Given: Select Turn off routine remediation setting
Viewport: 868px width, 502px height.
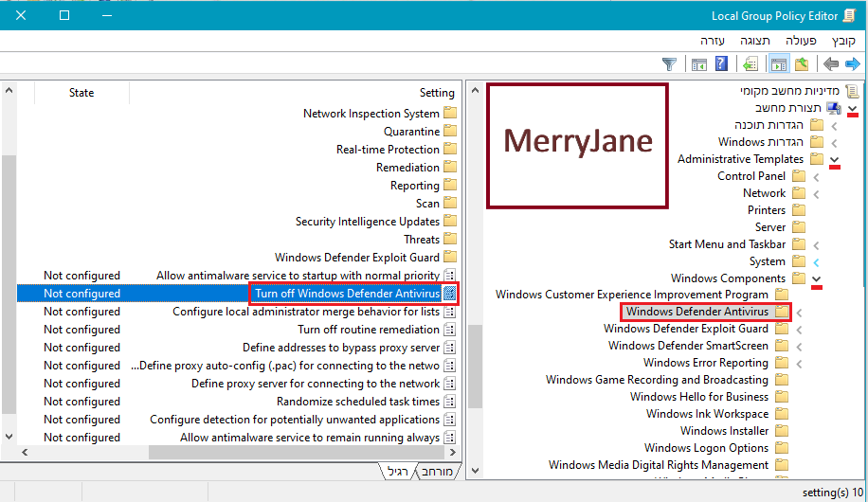Looking at the screenshot, I should [x=369, y=330].
